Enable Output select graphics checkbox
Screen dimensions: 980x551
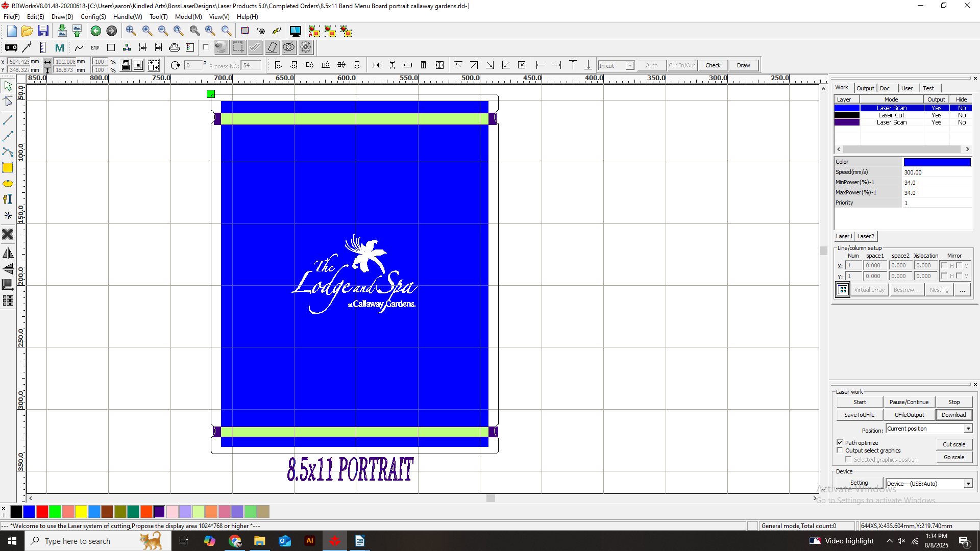pyautogui.click(x=840, y=450)
